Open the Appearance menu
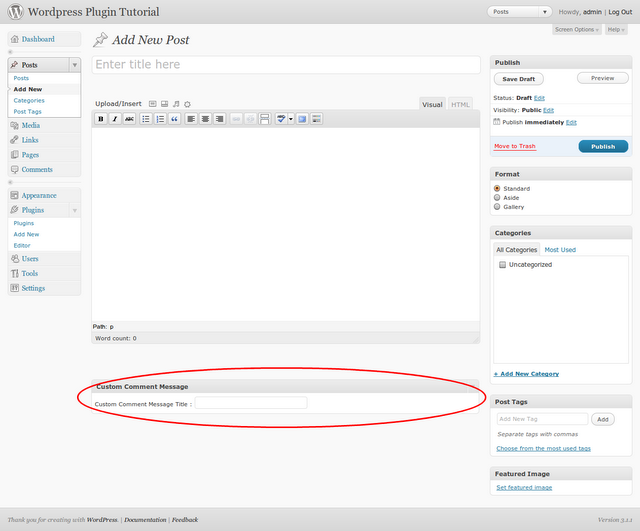Viewport: 640px width, 531px height. coord(39,195)
